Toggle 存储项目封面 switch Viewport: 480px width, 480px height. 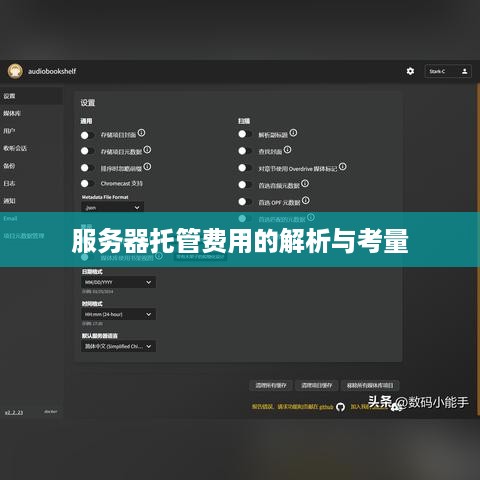(x=88, y=135)
